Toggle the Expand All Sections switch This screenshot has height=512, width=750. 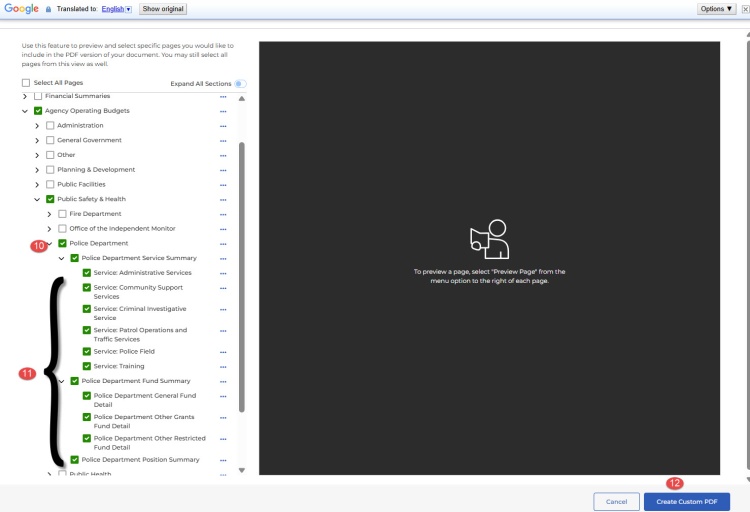point(240,84)
